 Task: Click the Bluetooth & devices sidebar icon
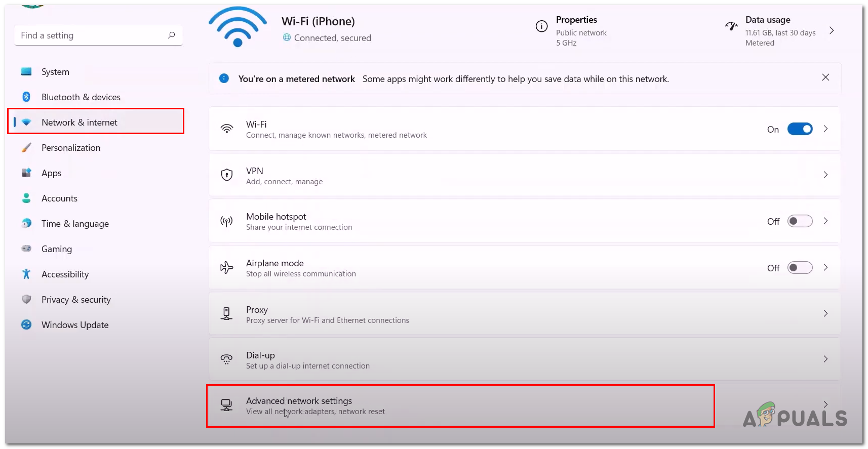[26, 97]
